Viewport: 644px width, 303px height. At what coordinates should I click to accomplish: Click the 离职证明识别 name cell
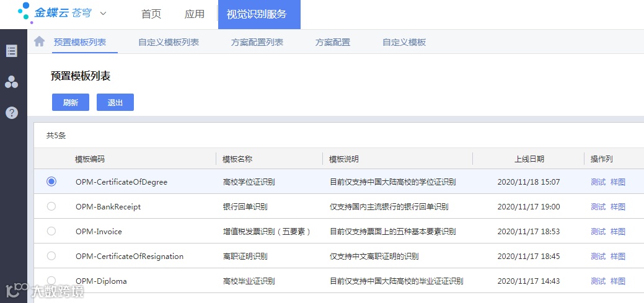[x=245, y=257]
